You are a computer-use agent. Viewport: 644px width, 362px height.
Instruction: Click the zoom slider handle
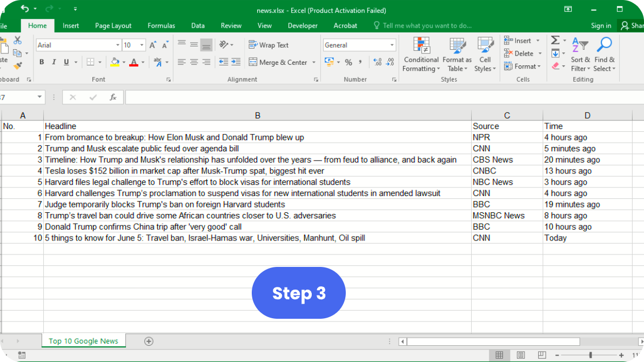click(590, 355)
